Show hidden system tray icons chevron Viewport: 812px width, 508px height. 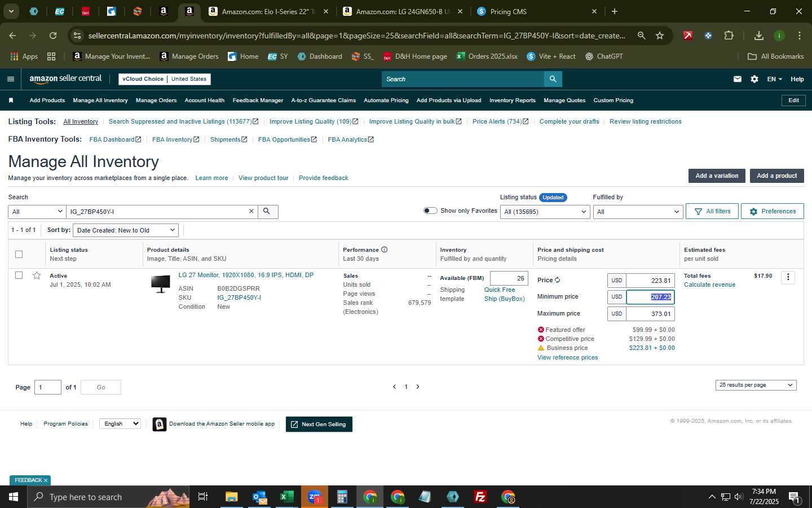[x=712, y=497]
